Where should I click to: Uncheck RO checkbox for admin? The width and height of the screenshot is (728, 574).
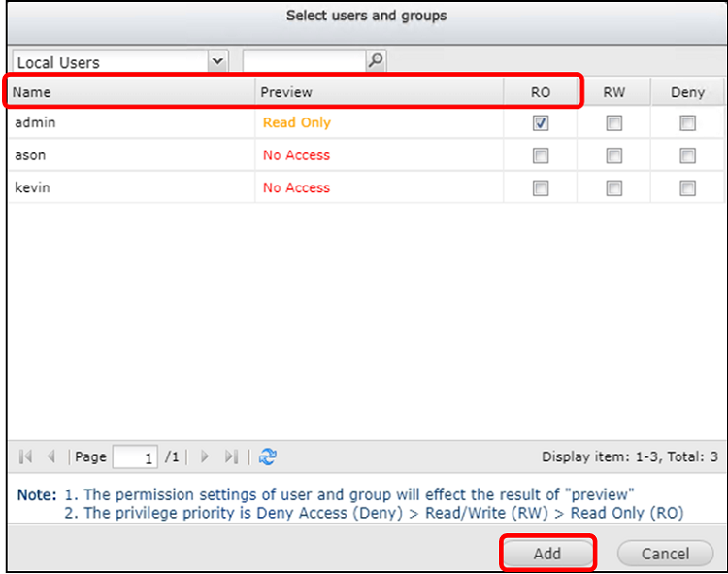[x=541, y=123]
